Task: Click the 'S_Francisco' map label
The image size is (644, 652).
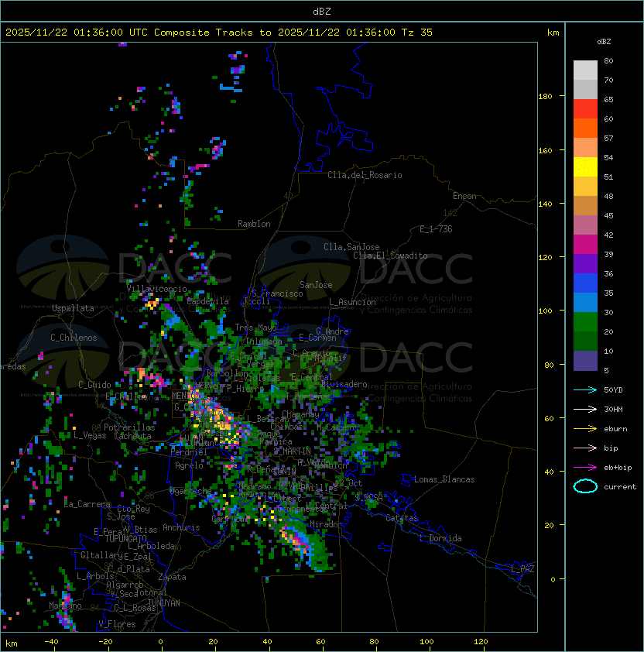Action: [x=277, y=293]
